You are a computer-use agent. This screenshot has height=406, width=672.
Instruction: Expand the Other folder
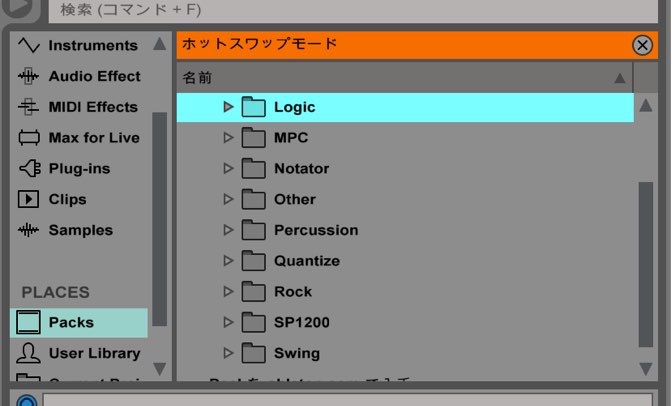pyautogui.click(x=228, y=199)
